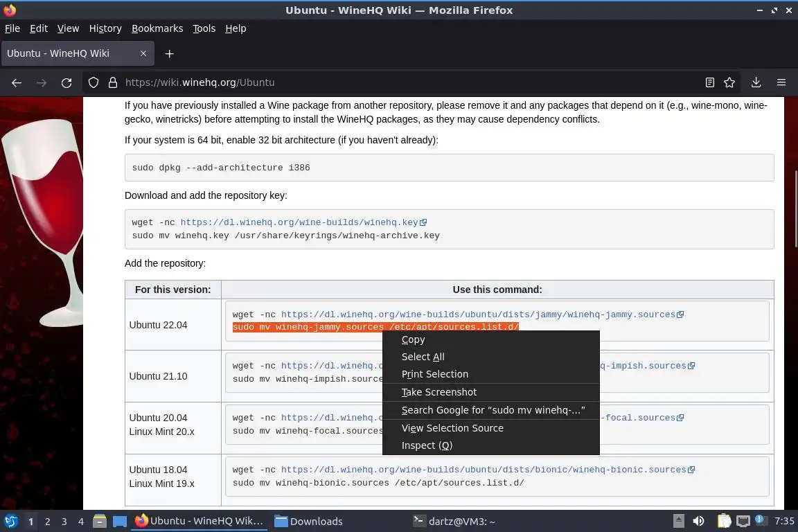Launch the file manager from the taskbar
The width and height of the screenshot is (798, 532).
(x=100, y=521)
